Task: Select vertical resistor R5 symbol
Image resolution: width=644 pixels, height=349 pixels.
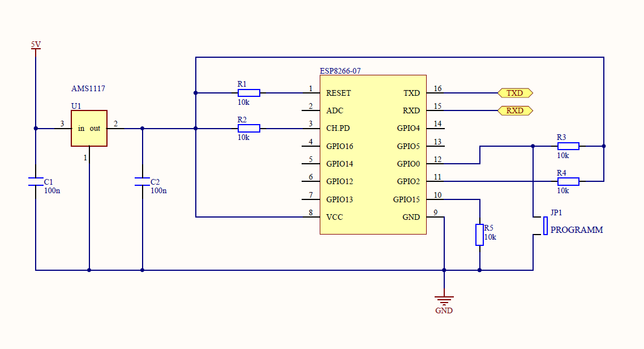Action: 479,235
